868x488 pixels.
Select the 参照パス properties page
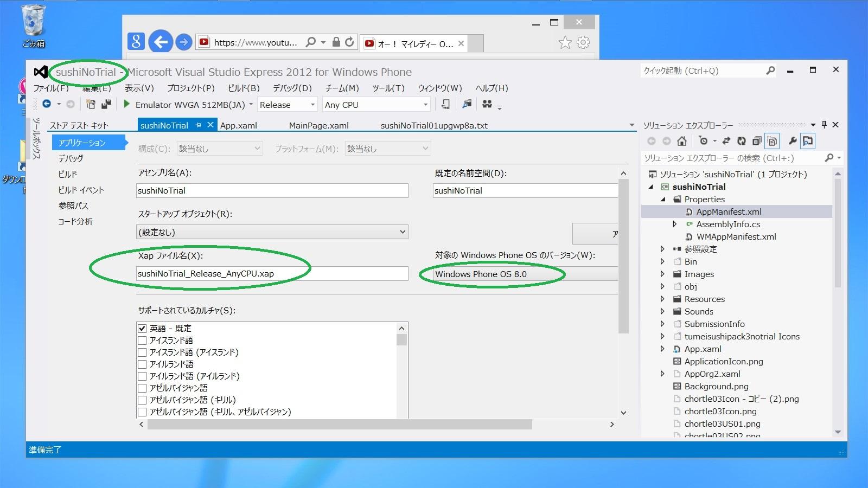click(73, 206)
